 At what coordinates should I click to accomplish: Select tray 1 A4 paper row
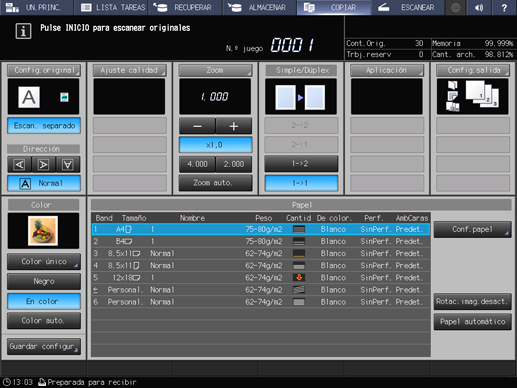(x=261, y=229)
